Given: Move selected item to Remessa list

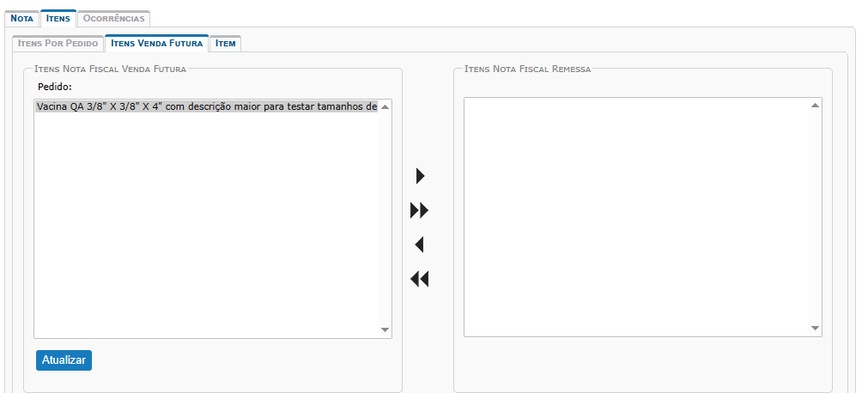Looking at the screenshot, I should [420, 176].
